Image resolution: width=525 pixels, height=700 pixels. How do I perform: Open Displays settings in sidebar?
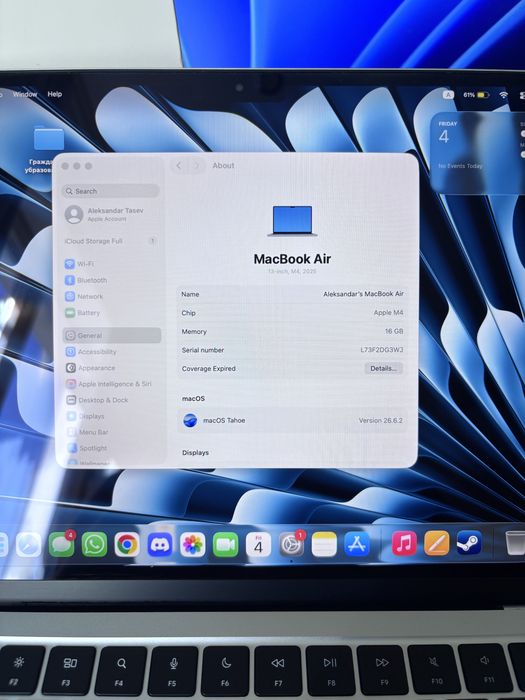coord(112,416)
